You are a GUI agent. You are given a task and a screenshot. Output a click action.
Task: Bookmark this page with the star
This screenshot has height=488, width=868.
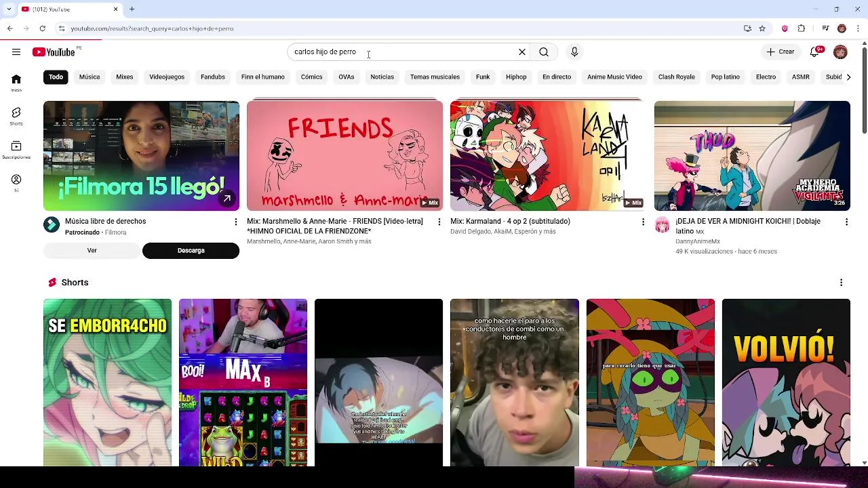762,28
